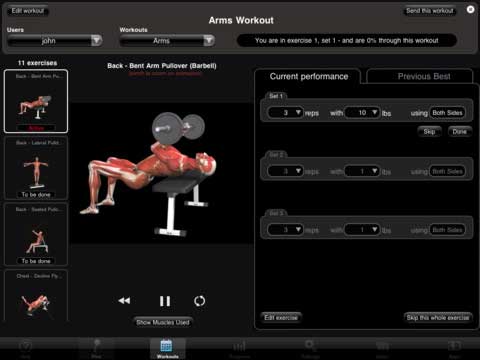This screenshot has width=480, height=360.
Task: Pause the exercise animation
Action: [x=165, y=301]
